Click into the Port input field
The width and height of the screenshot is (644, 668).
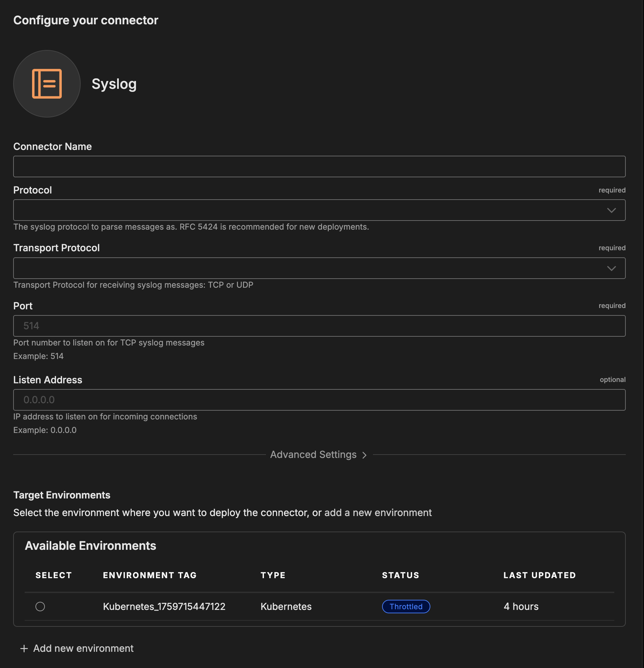pos(319,326)
